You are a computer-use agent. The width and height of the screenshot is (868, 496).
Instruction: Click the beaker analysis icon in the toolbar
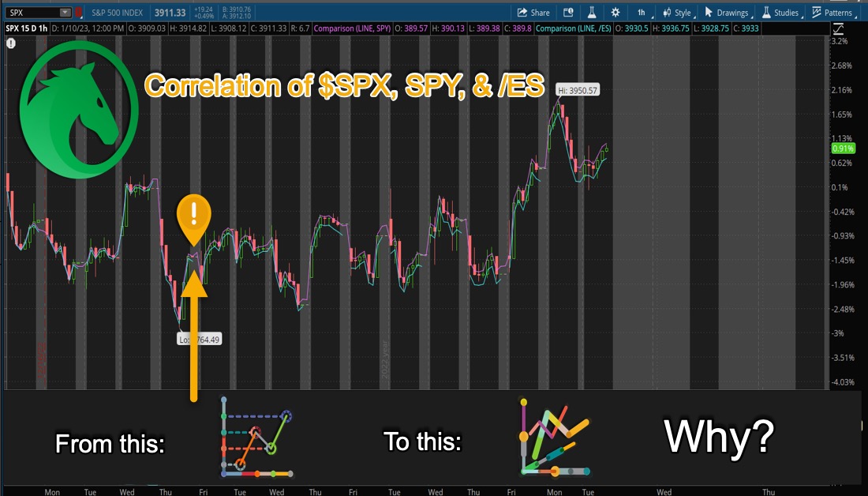pos(592,12)
